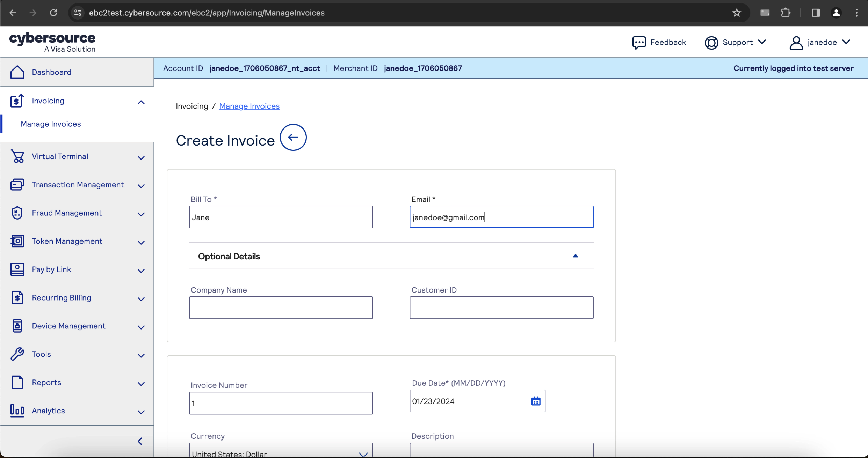
Task: Collapse sidebar with bottom left chevron
Action: 140,441
